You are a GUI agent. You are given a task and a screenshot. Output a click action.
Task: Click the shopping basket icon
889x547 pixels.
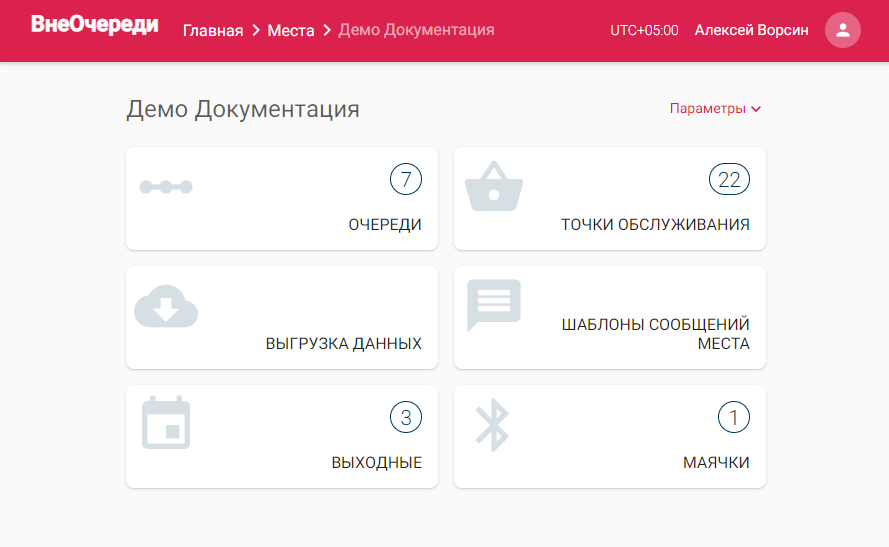pos(494,186)
